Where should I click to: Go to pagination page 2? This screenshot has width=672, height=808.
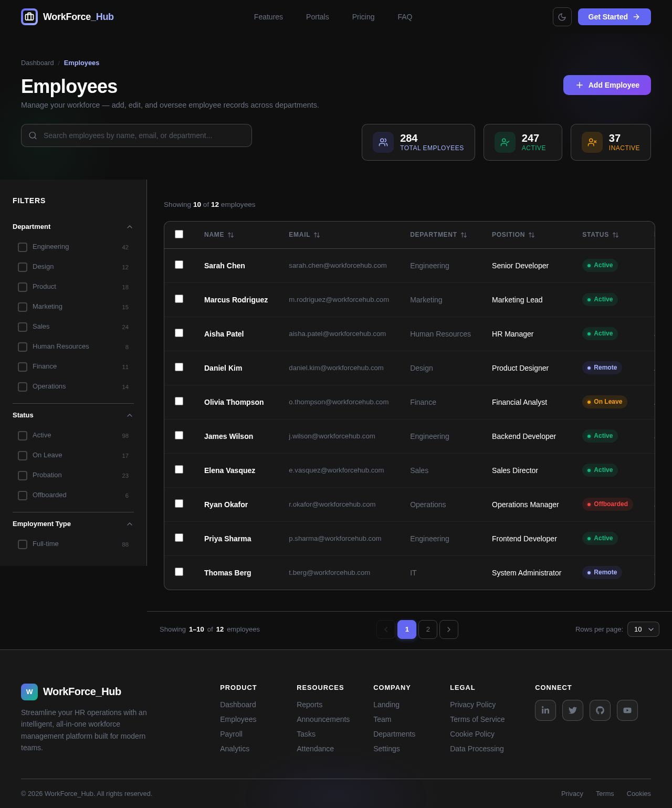(428, 629)
